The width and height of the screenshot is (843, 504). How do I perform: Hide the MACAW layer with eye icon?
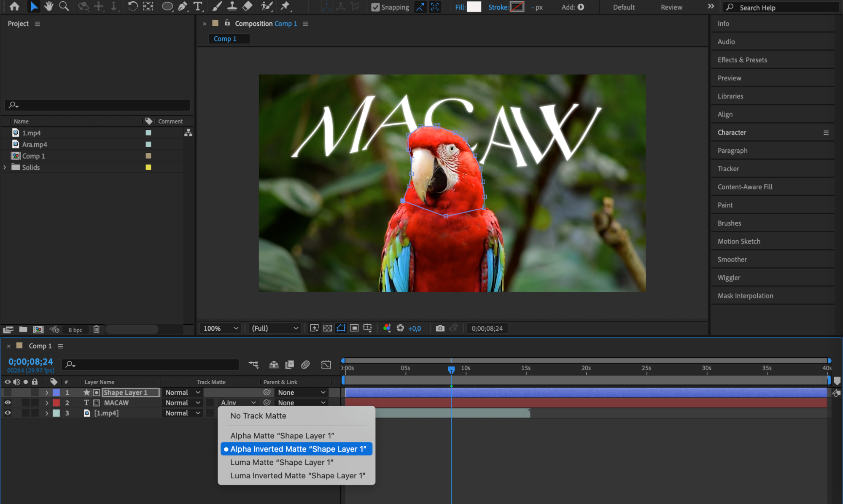coord(8,403)
